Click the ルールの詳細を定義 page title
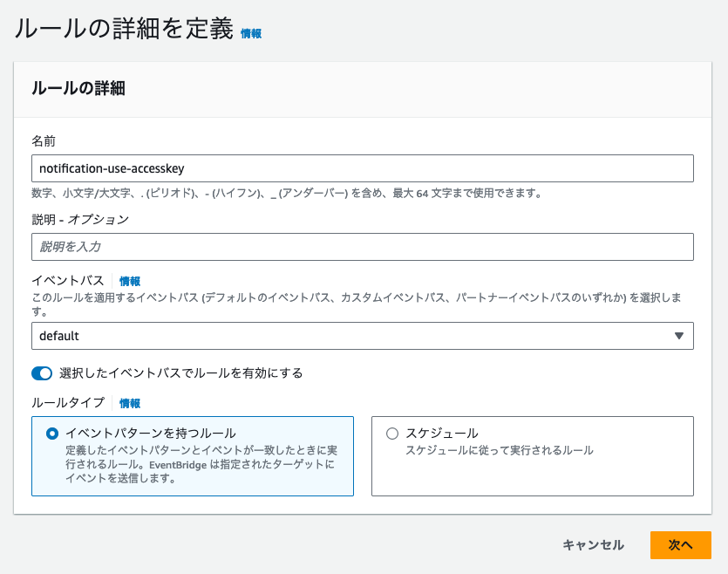728x574 pixels. [x=124, y=29]
